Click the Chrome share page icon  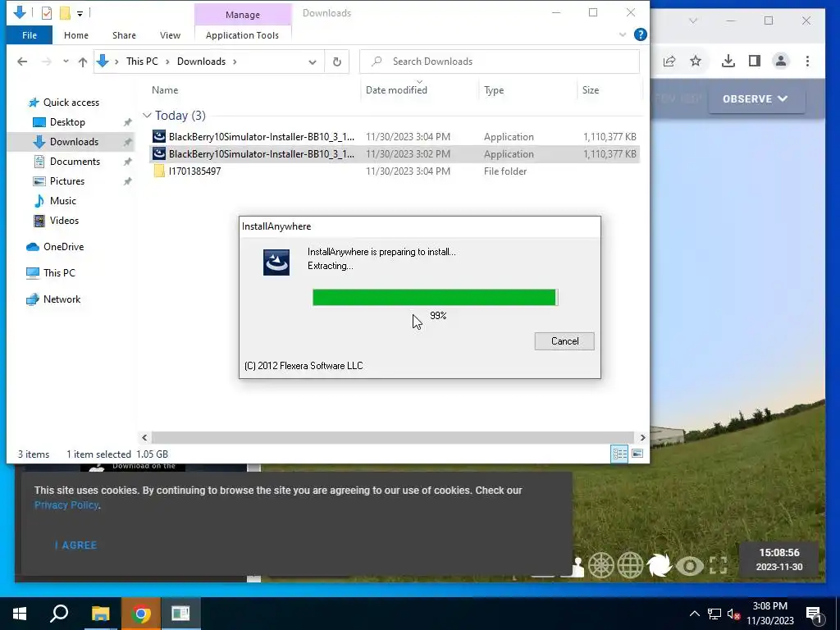click(669, 61)
